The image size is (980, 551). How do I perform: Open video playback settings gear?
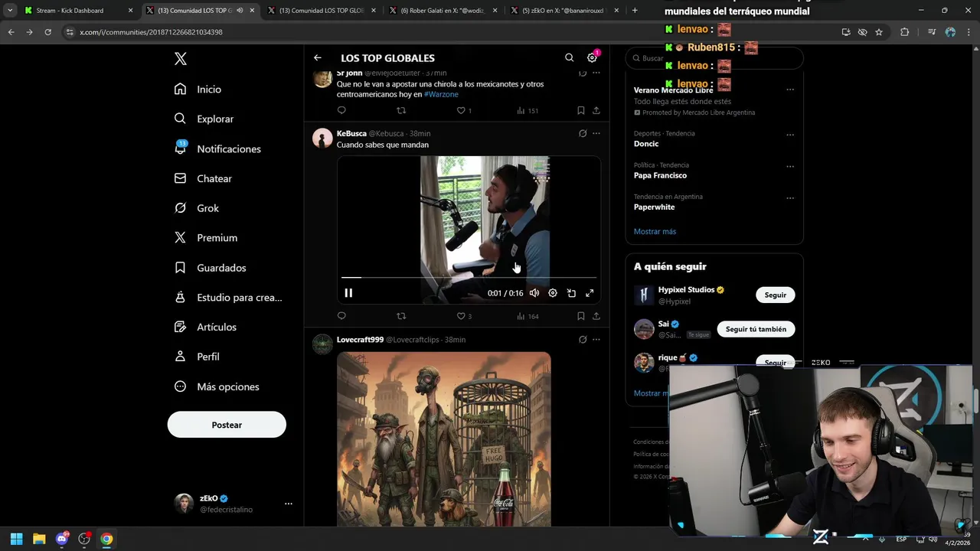click(553, 293)
